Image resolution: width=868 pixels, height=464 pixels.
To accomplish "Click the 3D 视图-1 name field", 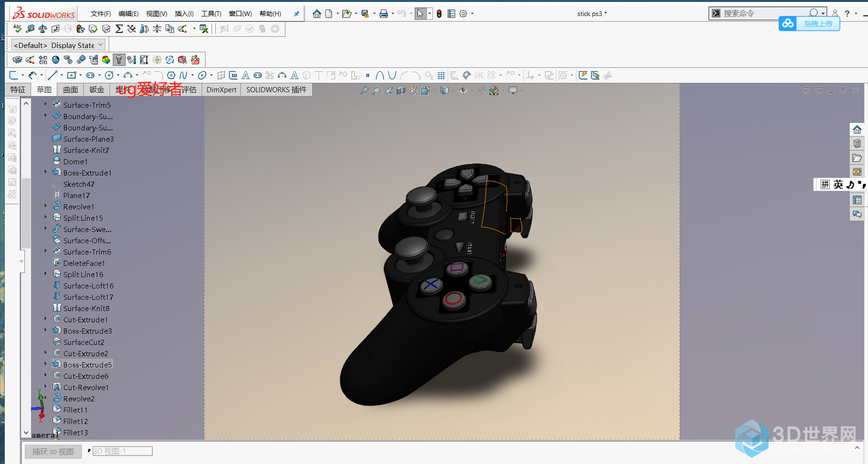I will (x=123, y=451).
